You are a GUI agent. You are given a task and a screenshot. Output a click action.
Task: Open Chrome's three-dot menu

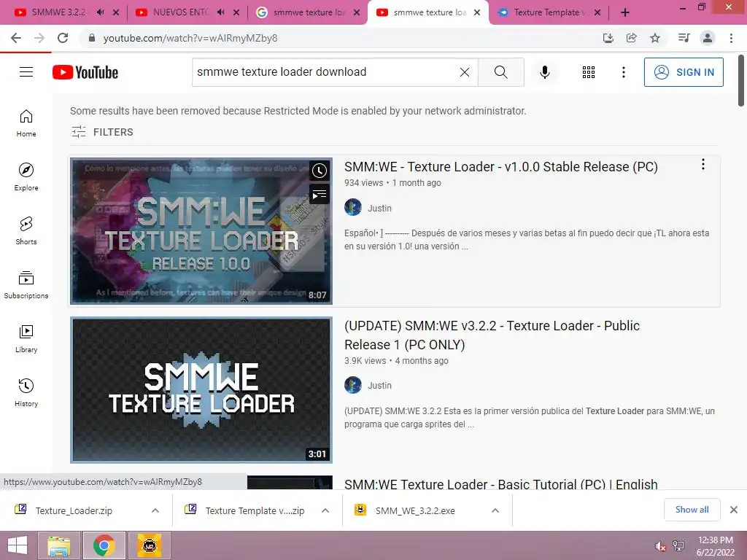click(731, 38)
